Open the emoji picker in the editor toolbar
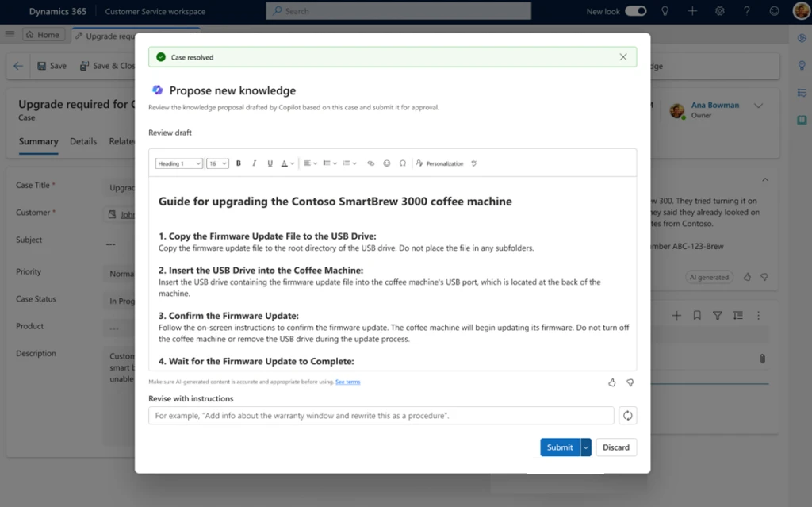812x507 pixels. click(x=387, y=163)
